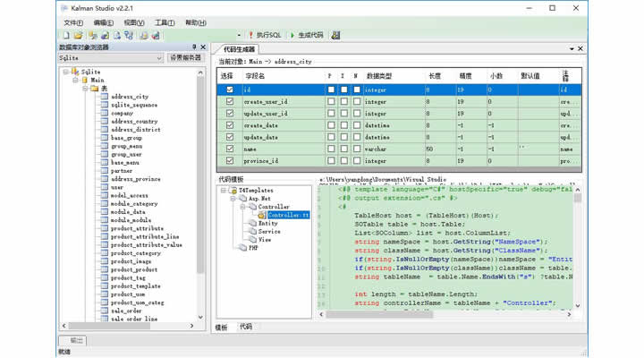Open the Sqlite database type dropdown
The image size is (644, 358).
point(158,58)
